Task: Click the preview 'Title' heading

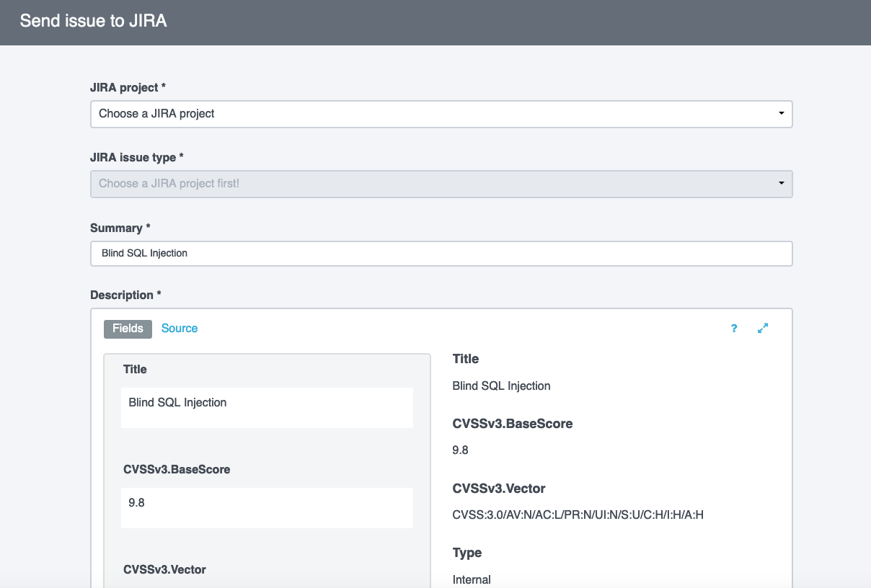Action: tap(466, 359)
